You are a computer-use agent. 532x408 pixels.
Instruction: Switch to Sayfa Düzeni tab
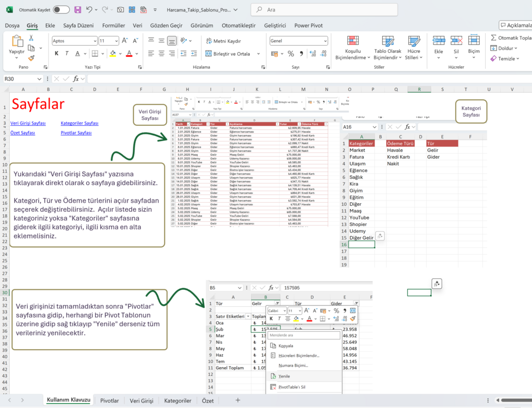[78, 26]
